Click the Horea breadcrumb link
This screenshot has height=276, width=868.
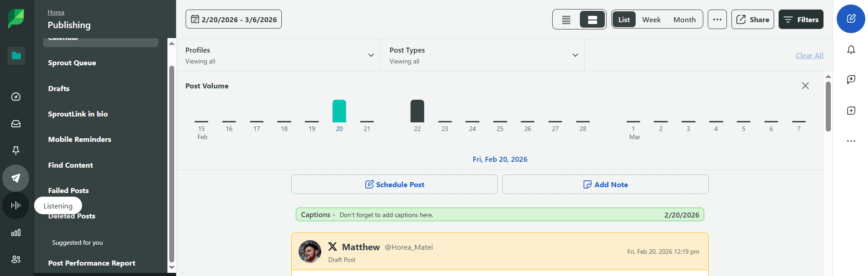[x=56, y=12]
